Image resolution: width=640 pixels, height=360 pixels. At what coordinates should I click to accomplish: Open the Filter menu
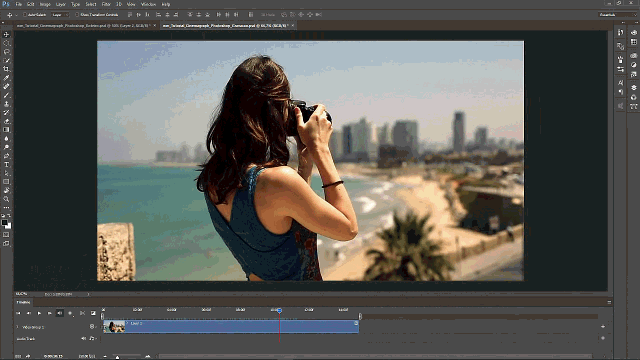click(106, 4)
